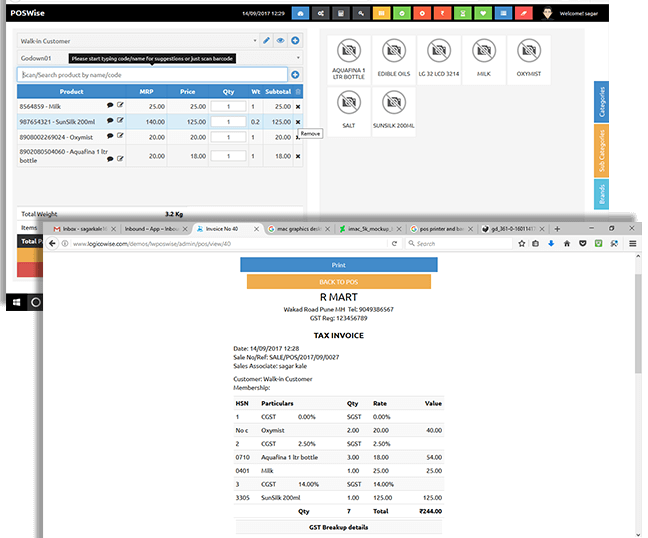Select the Oxymist product tile
Screen dimensions: 648x538
[x=529, y=60]
